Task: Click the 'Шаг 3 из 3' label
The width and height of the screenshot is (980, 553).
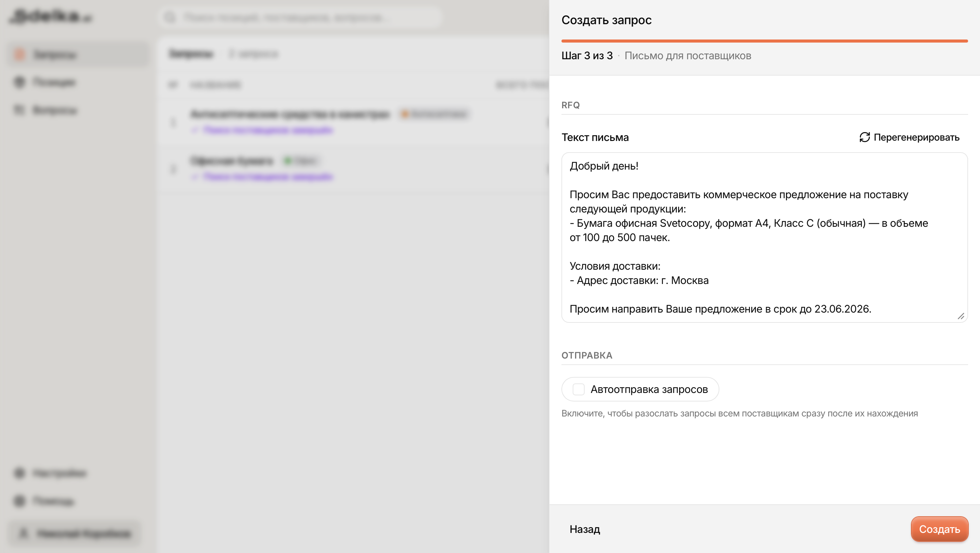Action: tap(587, 56)
